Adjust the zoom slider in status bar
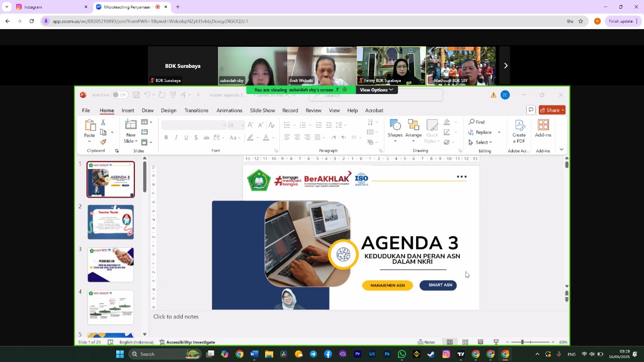This screenshot has height=362, width=644. (522, 342)
